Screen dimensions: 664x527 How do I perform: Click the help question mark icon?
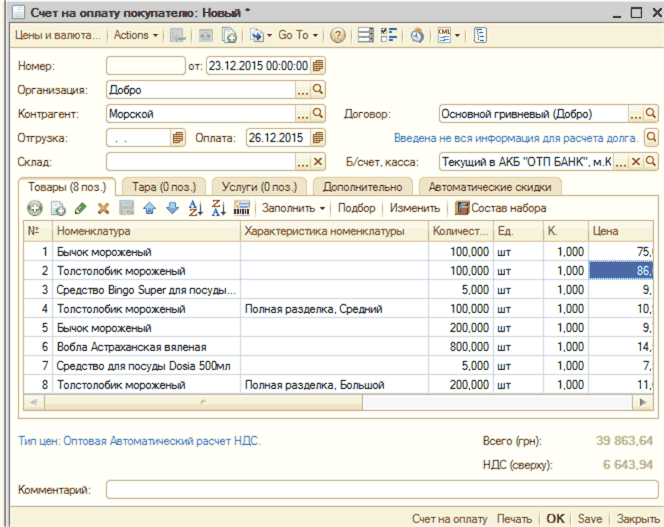tap(338, 35)
